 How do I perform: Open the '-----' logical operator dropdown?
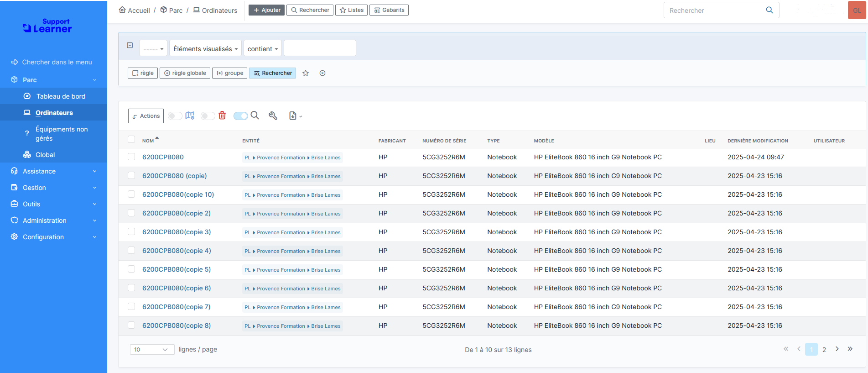pyautogui.click(x=153, y=48)
